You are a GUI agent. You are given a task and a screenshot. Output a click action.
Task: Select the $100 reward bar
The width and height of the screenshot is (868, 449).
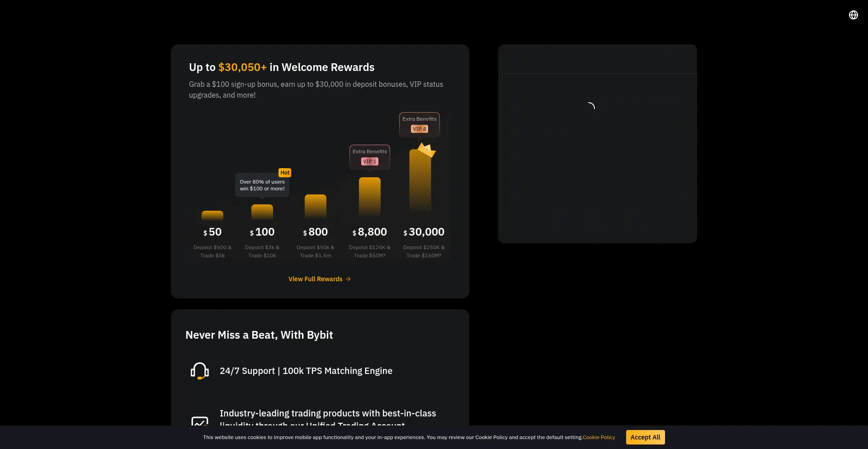click(262, 212)
